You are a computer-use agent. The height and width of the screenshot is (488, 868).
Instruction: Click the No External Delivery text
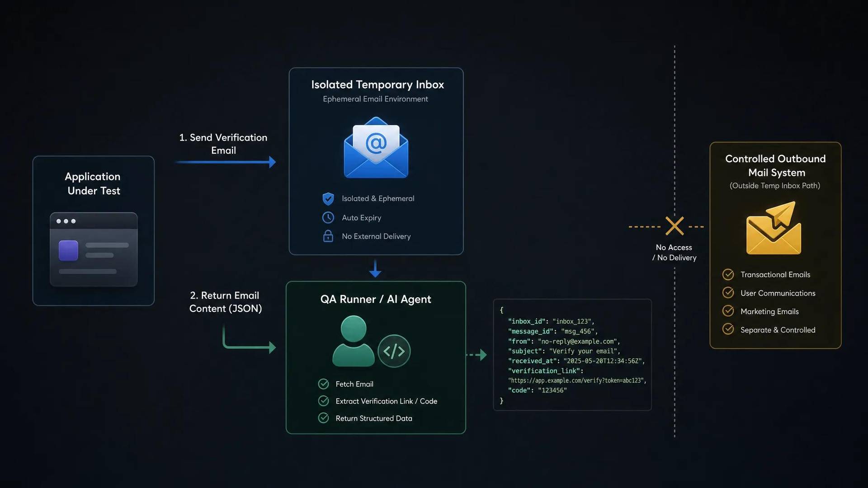pos(376,236)
